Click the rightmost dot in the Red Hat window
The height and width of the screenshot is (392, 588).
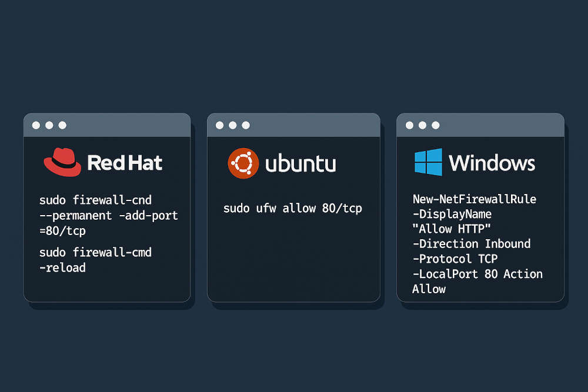coord(62,125)
